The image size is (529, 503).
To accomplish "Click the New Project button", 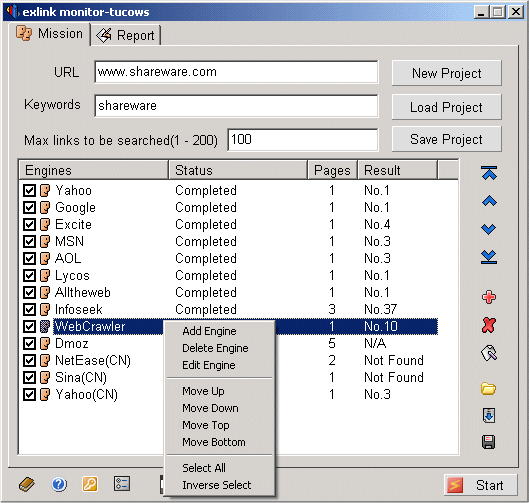I will click(x=447, y=73).
